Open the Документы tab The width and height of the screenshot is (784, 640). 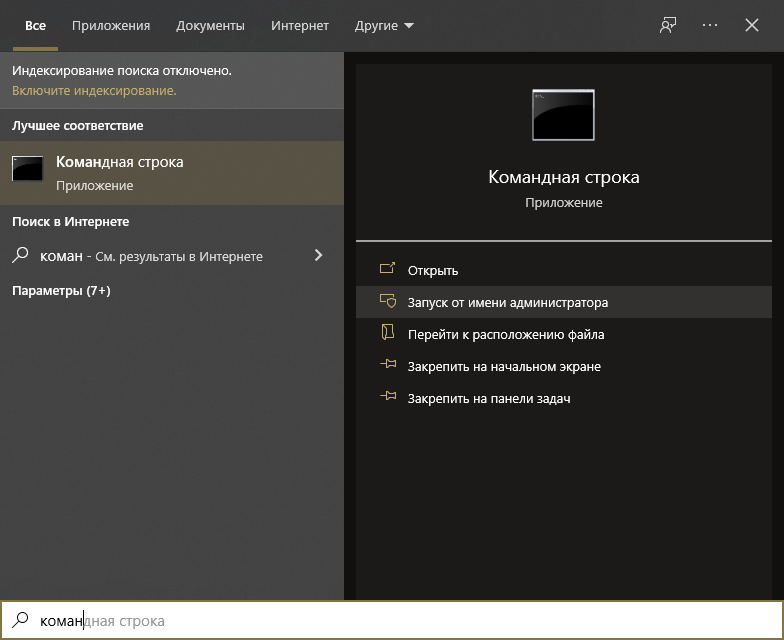click(x=210, y=26)
